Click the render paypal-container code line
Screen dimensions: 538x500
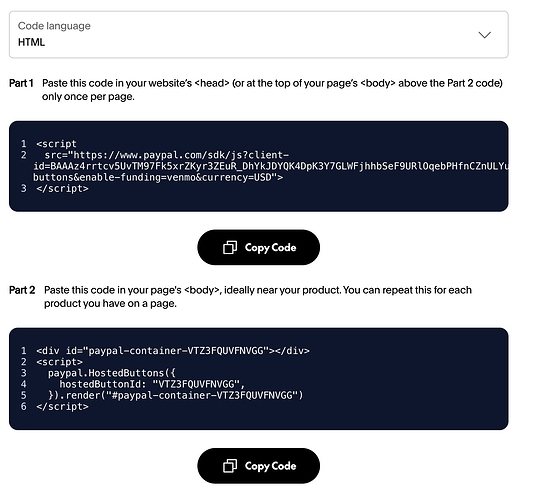175,395
